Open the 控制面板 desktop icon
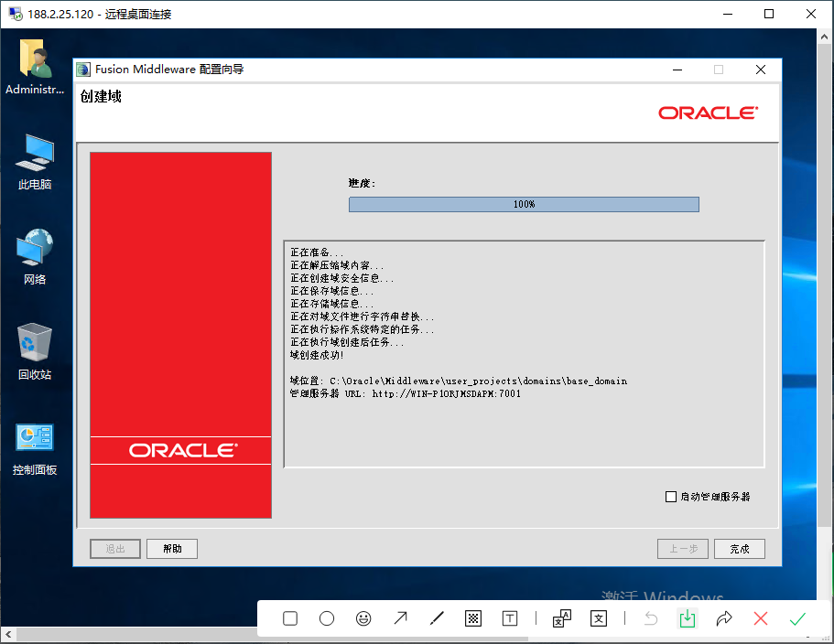Image resolution: width=834 pixels, height=644 pixels. pyautogui.click(x=35, y=448)
